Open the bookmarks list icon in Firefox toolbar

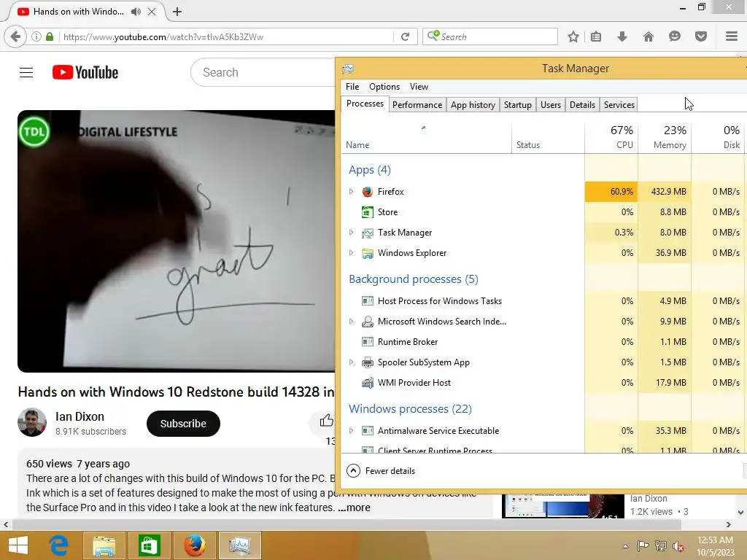[x=596, y=36]
